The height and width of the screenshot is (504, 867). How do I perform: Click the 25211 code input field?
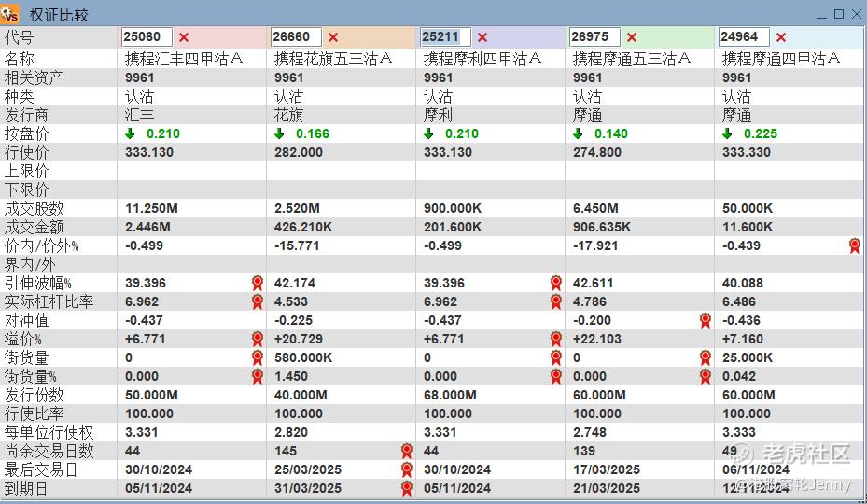446,37
